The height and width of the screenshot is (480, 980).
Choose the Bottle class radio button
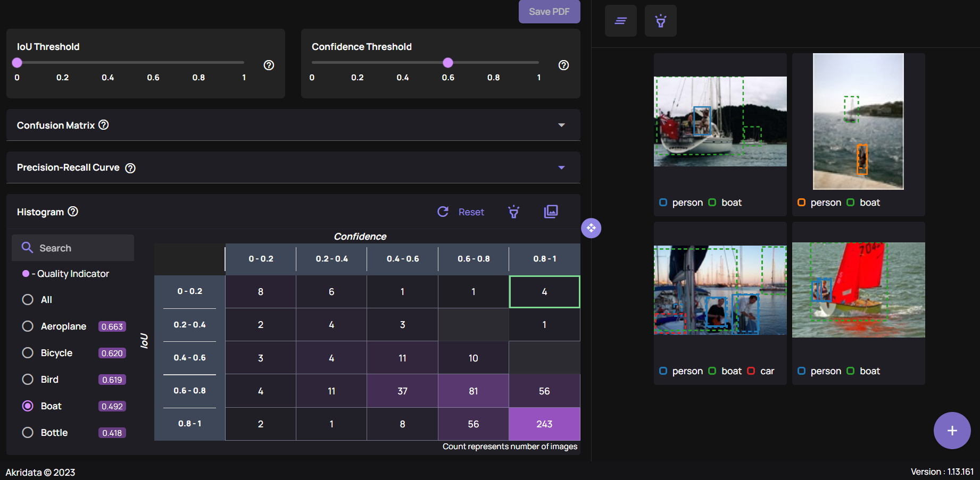click(28, 433)
